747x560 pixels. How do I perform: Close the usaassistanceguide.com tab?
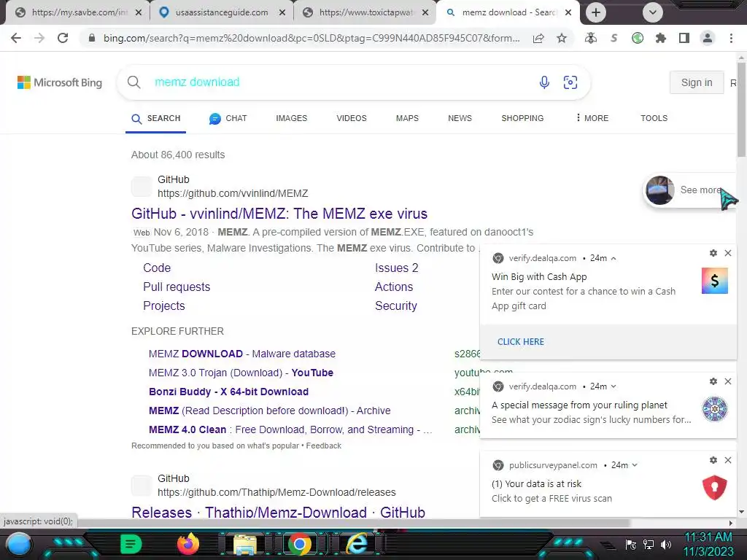282,12
